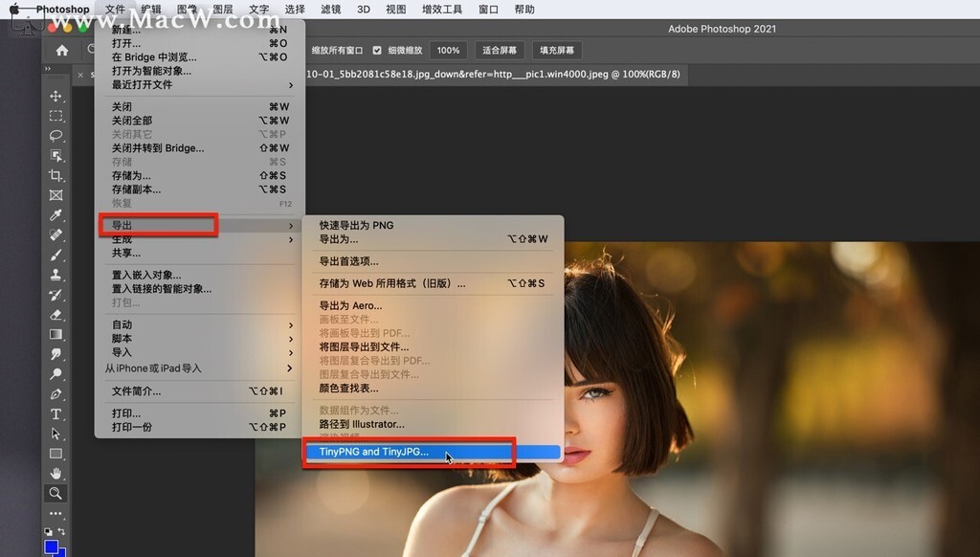The height and width of the screenshot is (557, 980).
Task: Expand 从iPhone或iPad导入 submenu
Action: (200, 368)
